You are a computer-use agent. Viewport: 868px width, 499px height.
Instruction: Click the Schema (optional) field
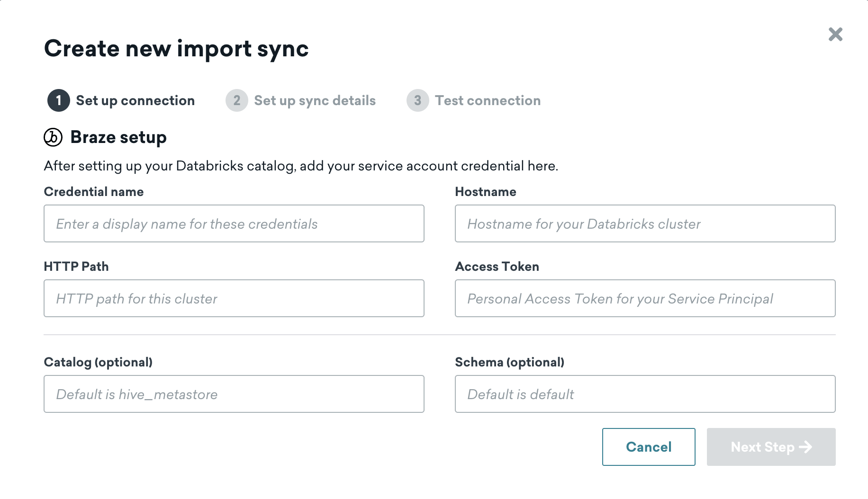[x=645, y=394]
